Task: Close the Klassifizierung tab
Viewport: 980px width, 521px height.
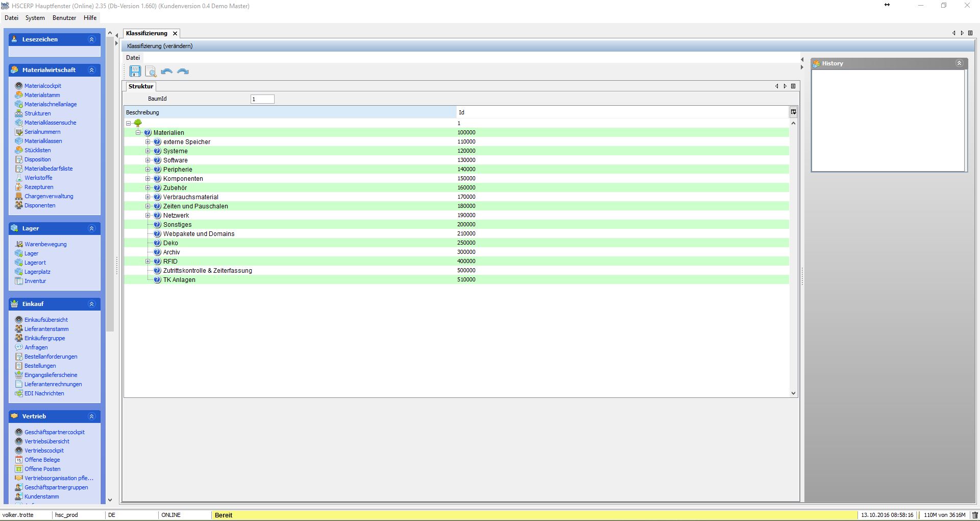Action: [175, 33]
